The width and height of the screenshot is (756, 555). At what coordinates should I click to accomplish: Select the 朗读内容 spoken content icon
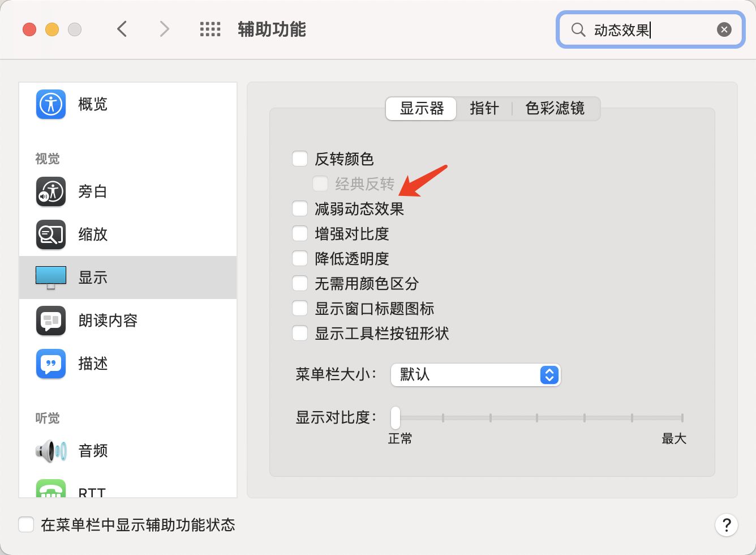51,321
